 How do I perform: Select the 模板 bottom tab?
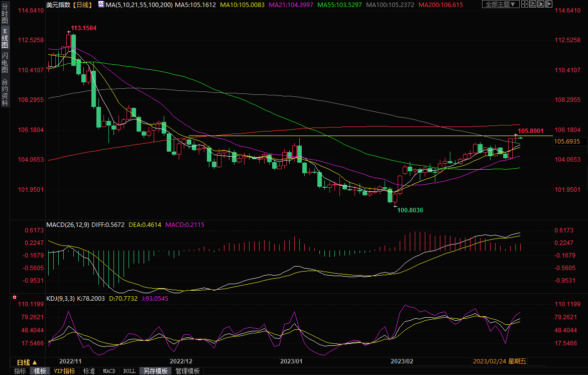pos(40,371)
